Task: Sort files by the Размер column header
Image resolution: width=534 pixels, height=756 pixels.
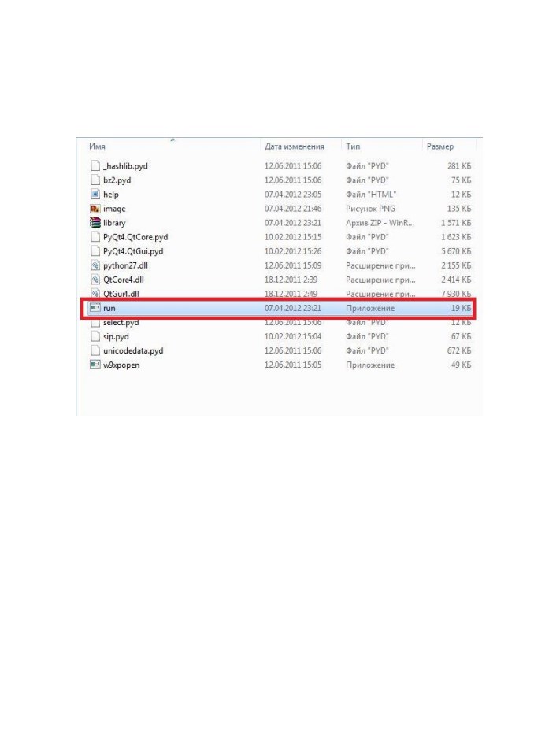Action: click(x=440, y=146)
